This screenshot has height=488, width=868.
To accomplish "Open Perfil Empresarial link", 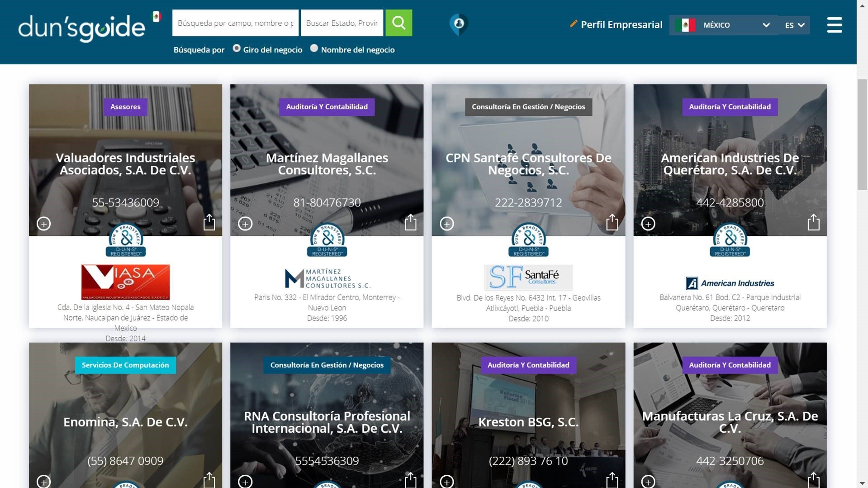I will pyautogui.click(x=621, y=24).
